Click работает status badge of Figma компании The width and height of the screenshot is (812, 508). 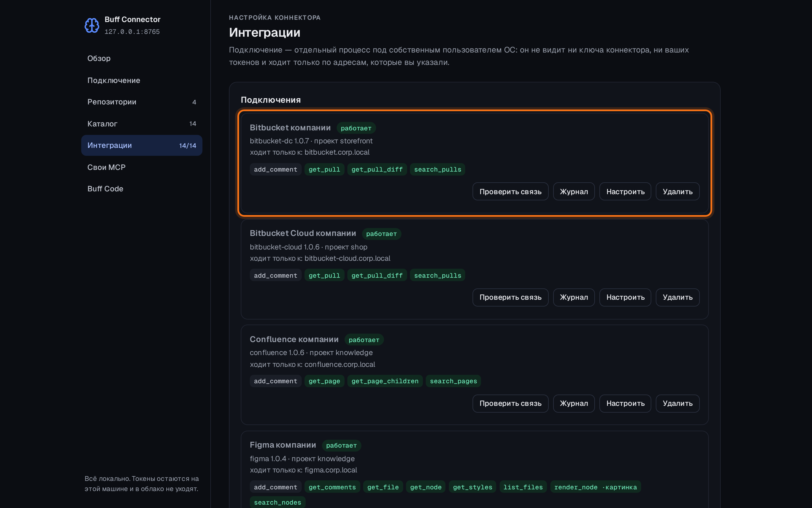(x=341, y=446)
